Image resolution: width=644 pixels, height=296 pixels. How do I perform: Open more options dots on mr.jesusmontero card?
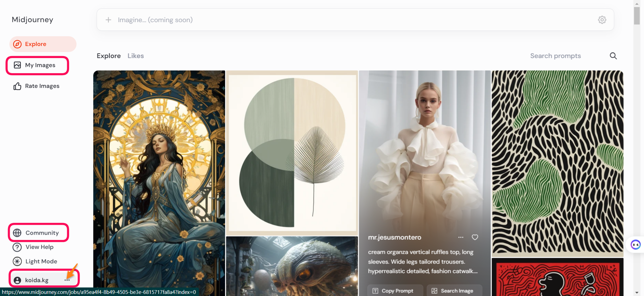[x=461, y=237]
